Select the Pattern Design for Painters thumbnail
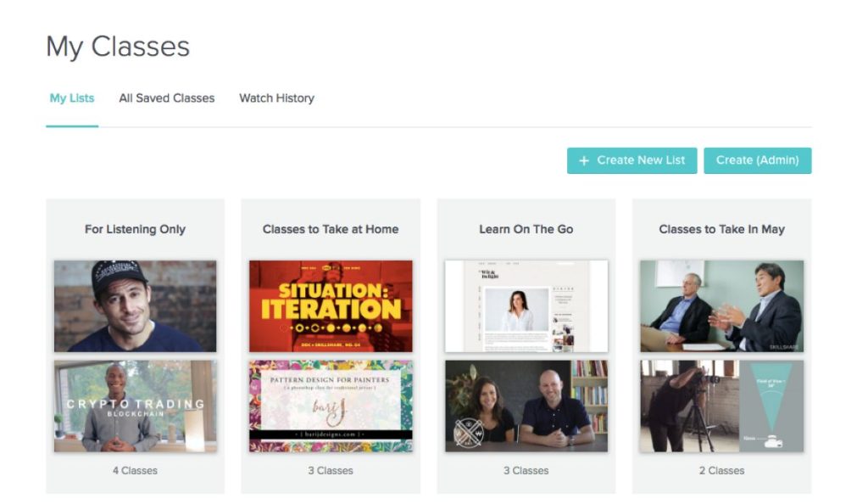This screenshot has height=504, width=868. tap(331, 404)
